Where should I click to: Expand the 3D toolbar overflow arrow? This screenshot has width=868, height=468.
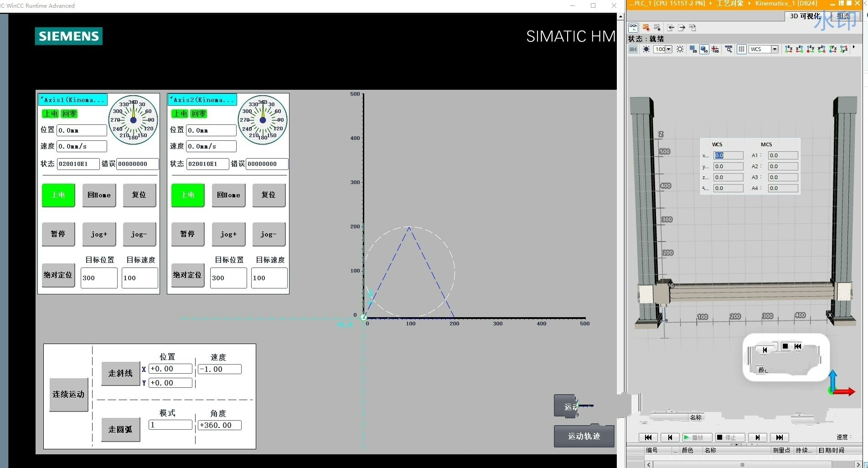(854, 47)
